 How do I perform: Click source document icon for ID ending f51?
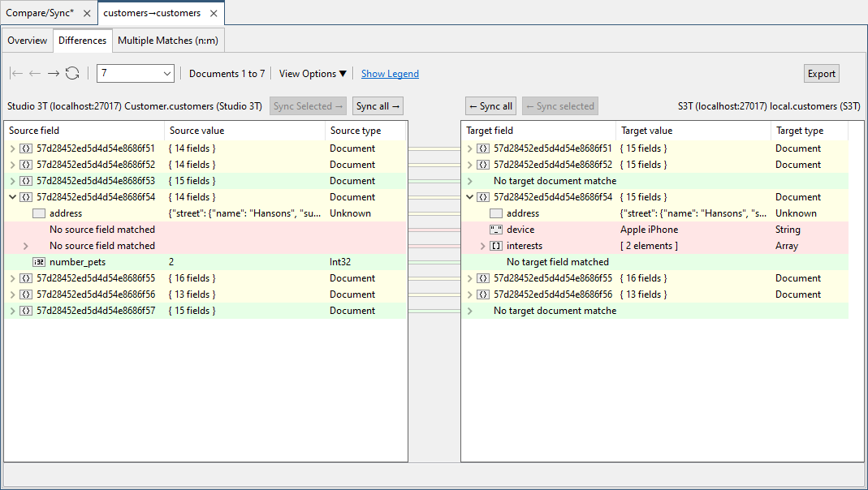coord(26,148)
